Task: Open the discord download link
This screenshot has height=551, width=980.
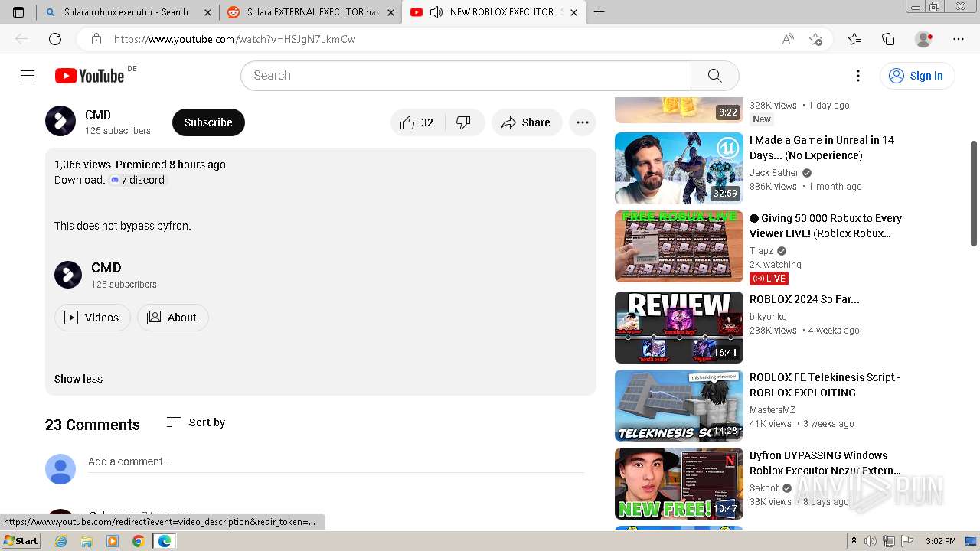Action: click(x=137, y=180)
